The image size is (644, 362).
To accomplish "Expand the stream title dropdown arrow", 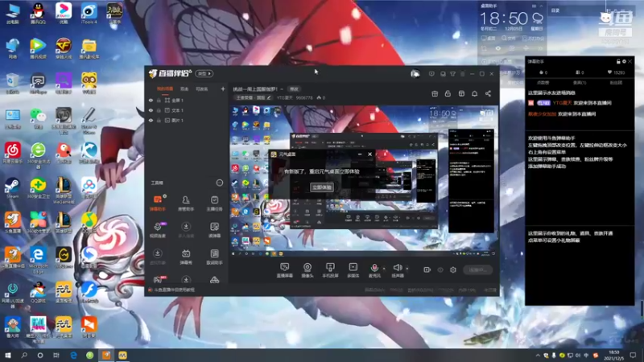I will click(x=282, y=89).
